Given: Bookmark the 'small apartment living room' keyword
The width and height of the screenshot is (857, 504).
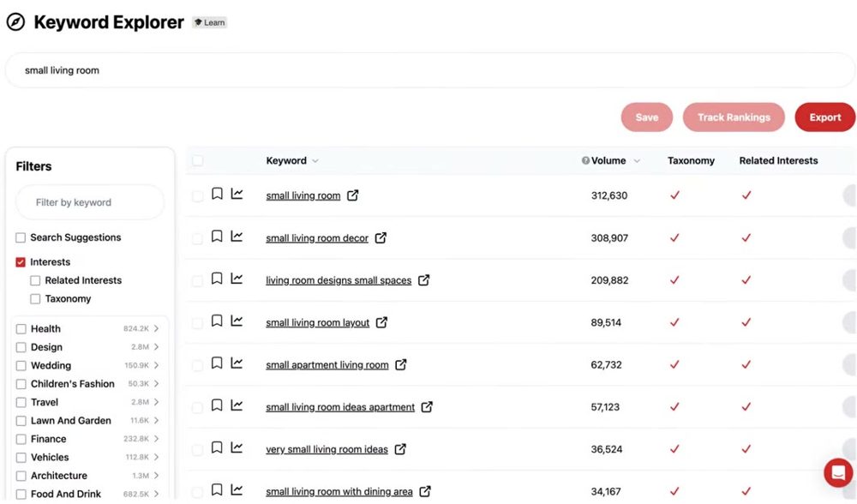Looking at the screenshot, I should [217, 363].
